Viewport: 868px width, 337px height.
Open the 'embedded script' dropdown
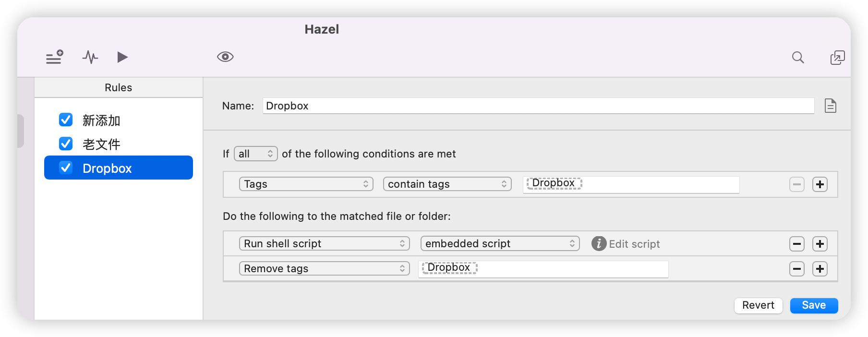pos(500,243)
